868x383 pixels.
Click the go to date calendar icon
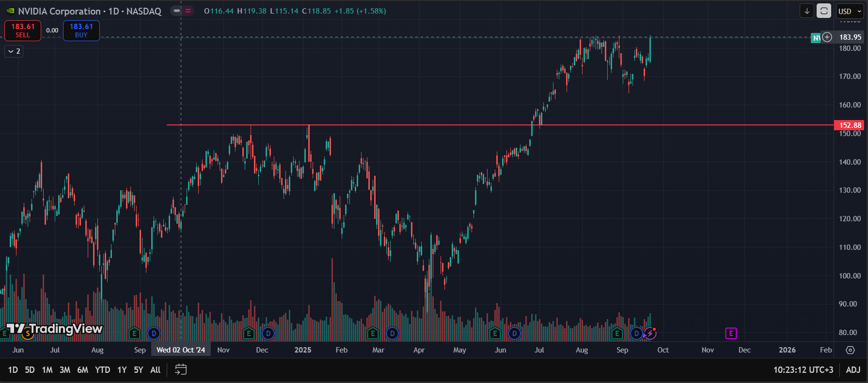pyautogui.click(x=181, y=370)
